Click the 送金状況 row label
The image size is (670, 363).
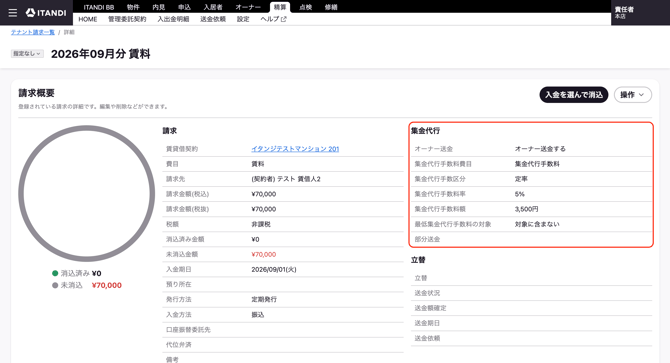(x=427, y=293)
